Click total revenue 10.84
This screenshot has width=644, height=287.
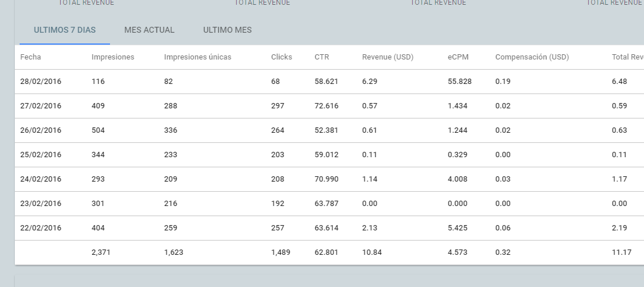(x=372, y=252)
